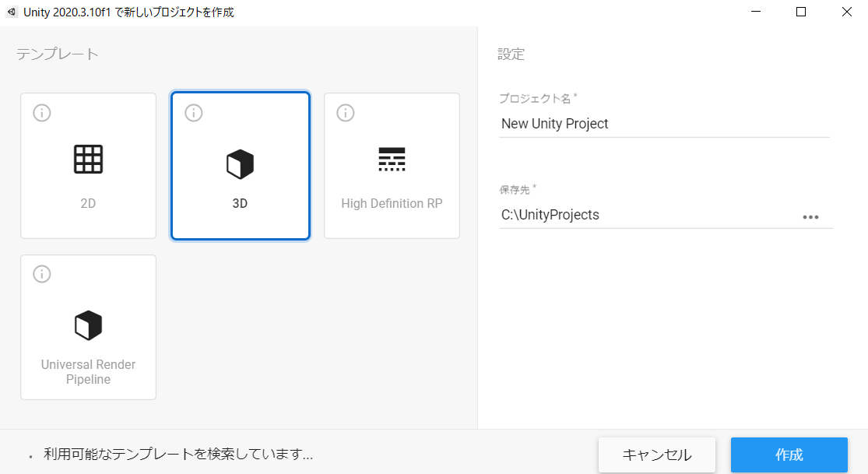Click the info icon on the 2D template
Image resolution: width=868 pixels, height=474 pixels.
41,113
